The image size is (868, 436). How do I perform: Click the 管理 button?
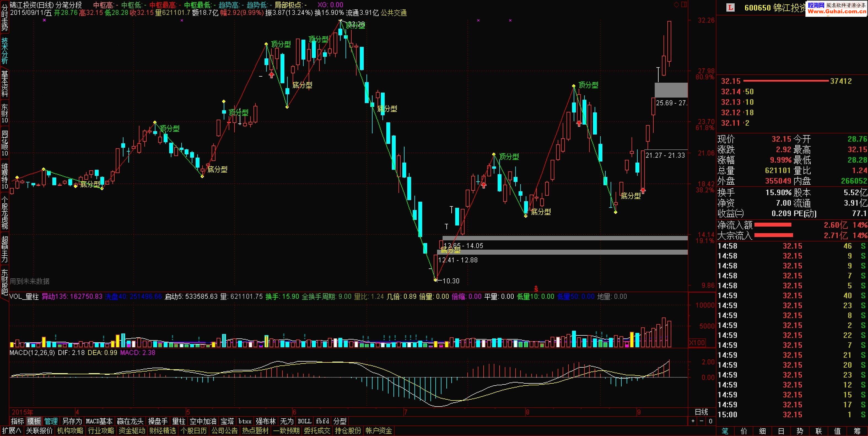tap(51, 421)
